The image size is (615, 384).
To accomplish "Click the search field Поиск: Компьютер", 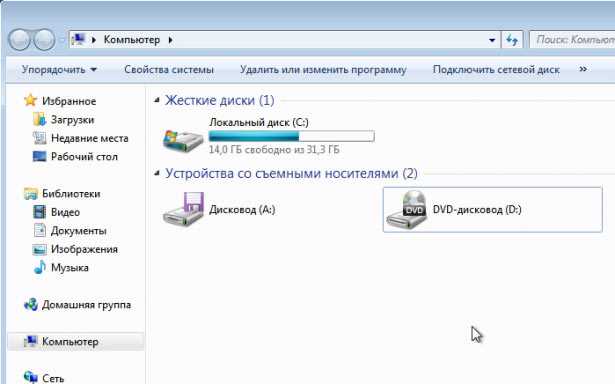I will [x=573, y=40].
